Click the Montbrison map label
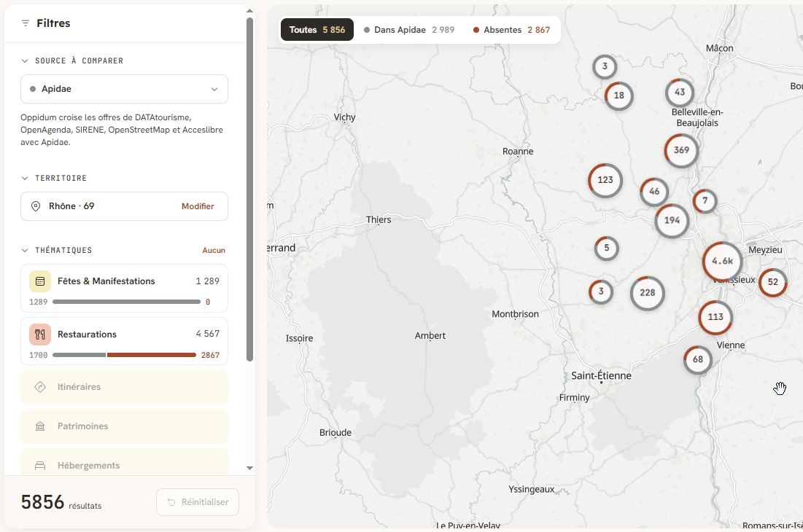This screenshot has height=532, width=803. (x=515, y=314)
